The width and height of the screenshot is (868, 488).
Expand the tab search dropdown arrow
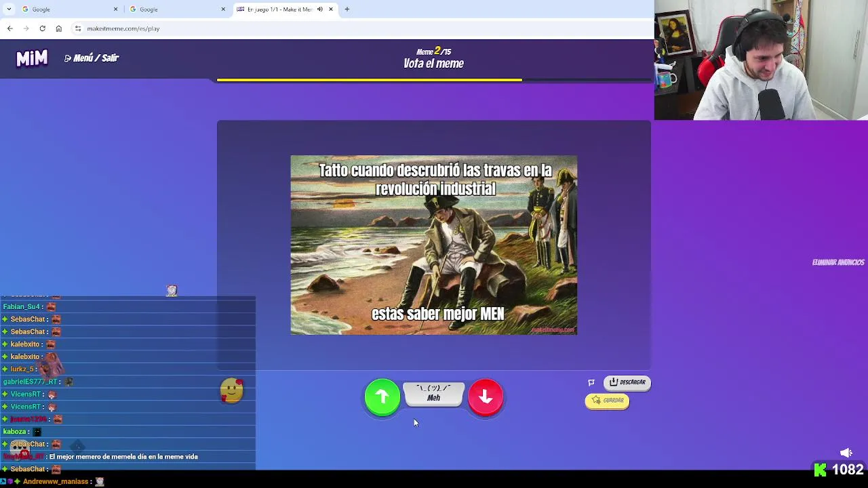click(x=9, y=9)
